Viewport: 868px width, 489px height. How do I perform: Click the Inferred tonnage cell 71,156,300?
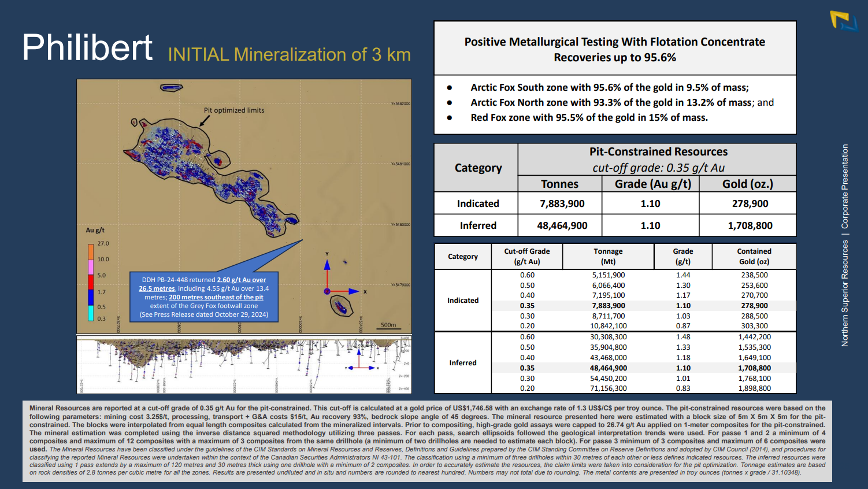point(609,388)
